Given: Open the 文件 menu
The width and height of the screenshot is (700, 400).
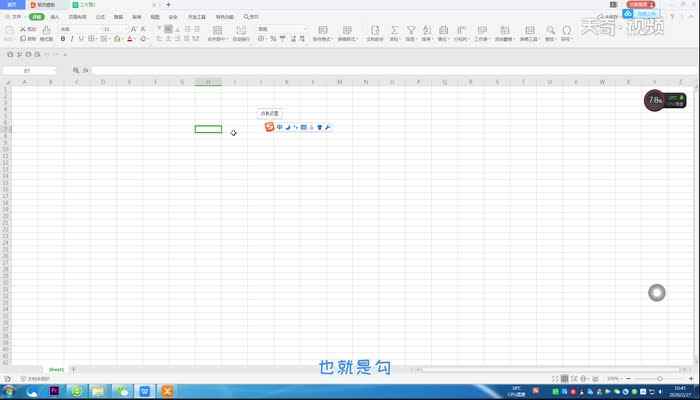Looking at the screenshot, I should 14,17.
